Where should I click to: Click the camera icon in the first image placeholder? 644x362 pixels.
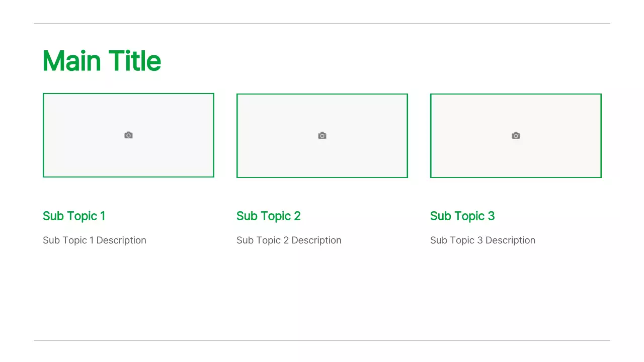[128, 135]
